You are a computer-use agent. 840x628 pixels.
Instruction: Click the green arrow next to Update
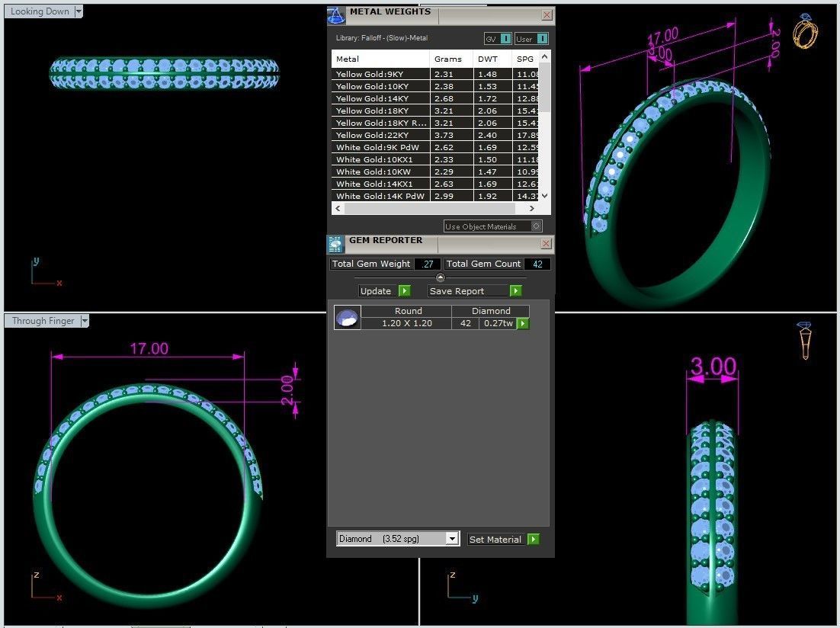[x=405, y=291]
